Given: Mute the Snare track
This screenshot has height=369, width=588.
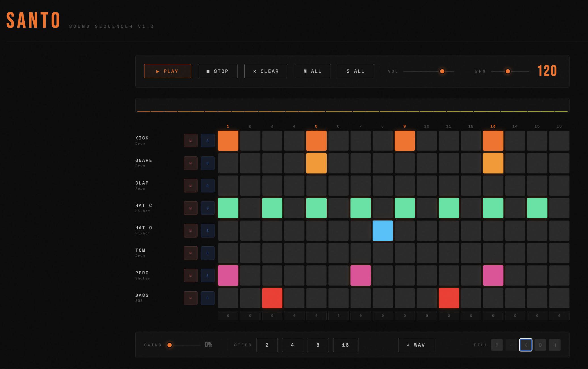Looking at the screenshot, I should point(191,163).
